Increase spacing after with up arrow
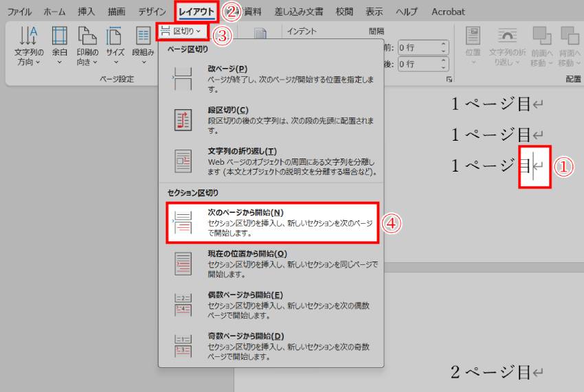Image resolution: width=584 pixels, height=392 pixels. click(443, 60)
